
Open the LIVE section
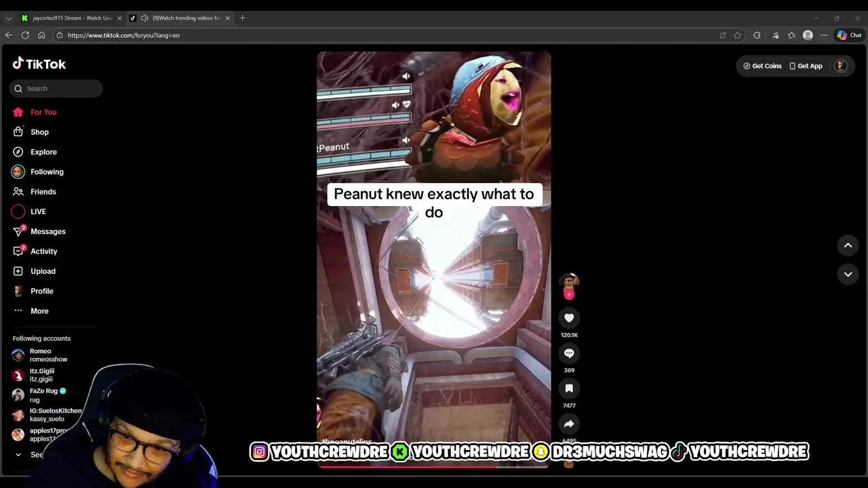point(28,211)
